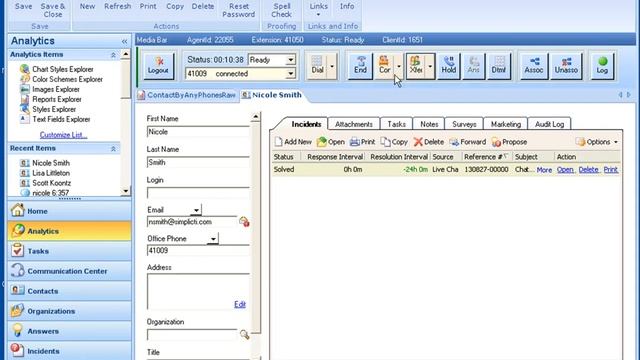Open the 41009 connected line dropdown
The image size is (640, 360).
pos(290,74)
